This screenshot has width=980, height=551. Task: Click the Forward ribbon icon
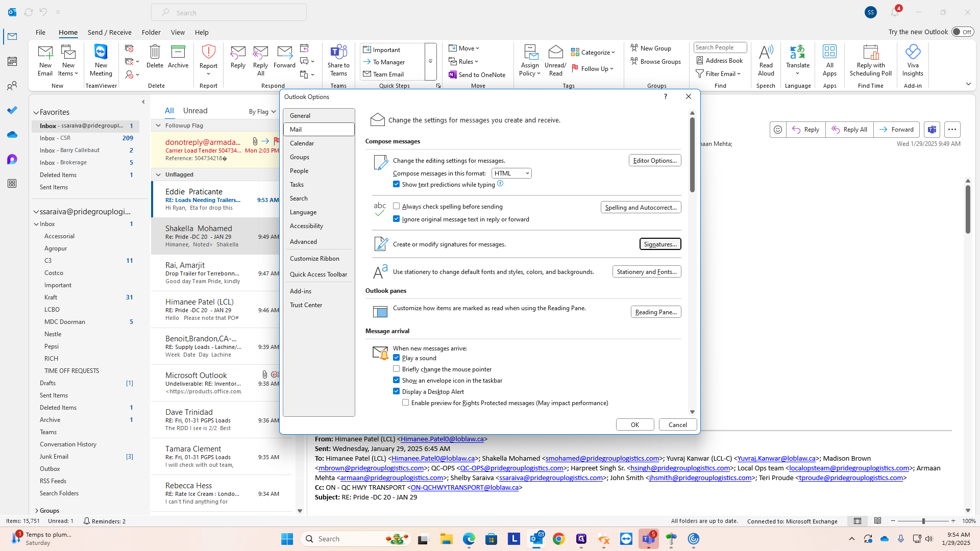tap(284, 56)
